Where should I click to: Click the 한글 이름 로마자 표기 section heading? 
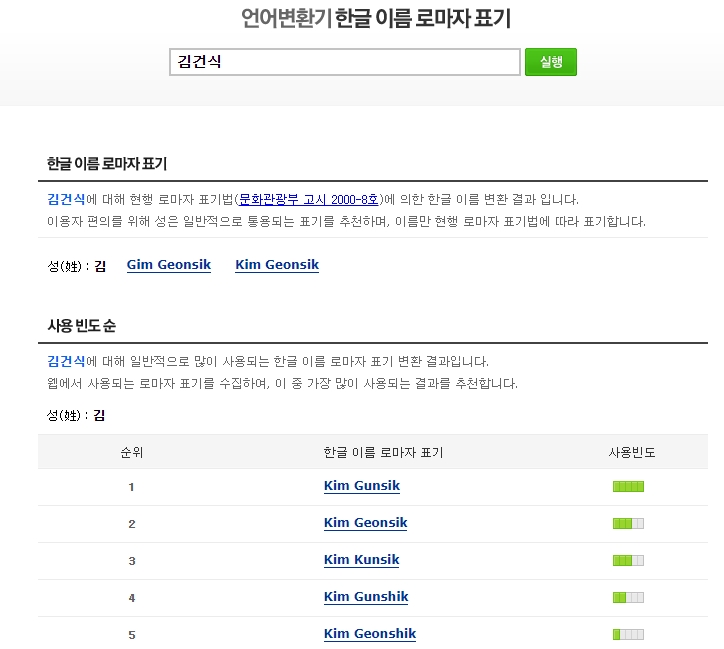tap(107, 163)
